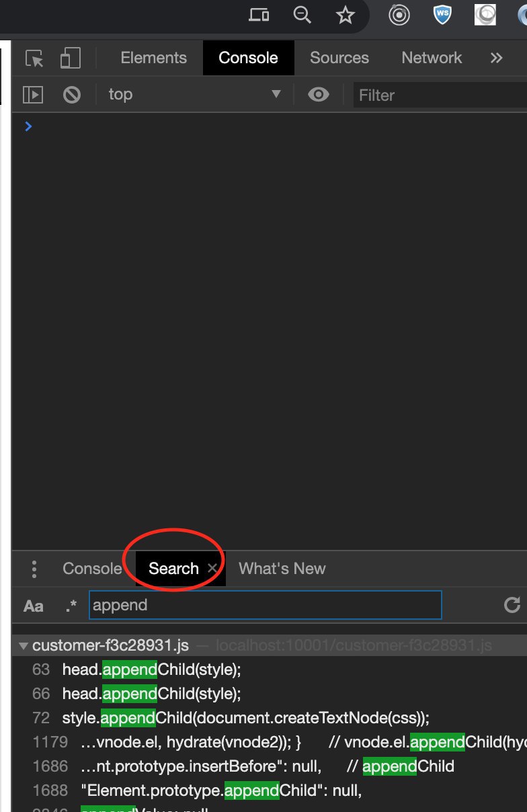Show more DevTools tabs chevron

click(x=496, y=58)
